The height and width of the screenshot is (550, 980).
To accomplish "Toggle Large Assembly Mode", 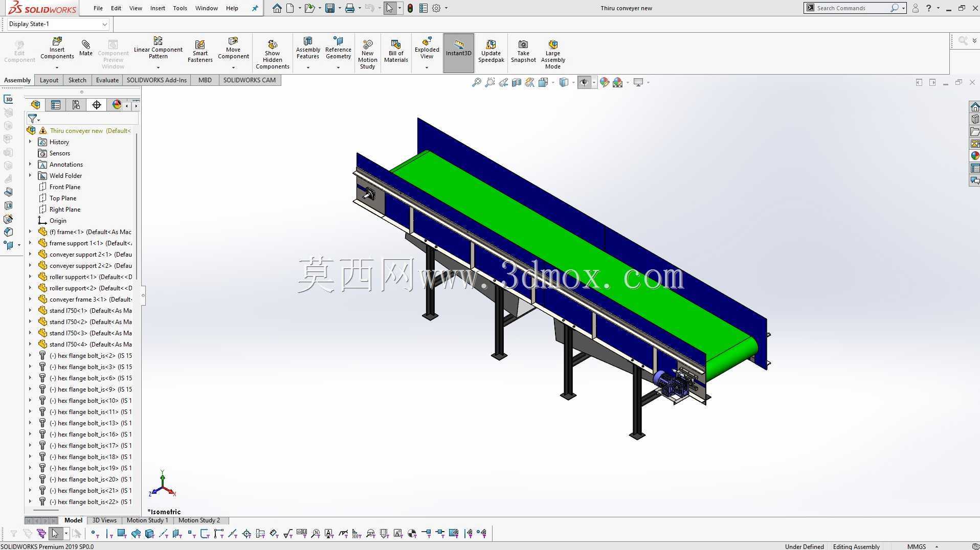I will pos(553,54).
